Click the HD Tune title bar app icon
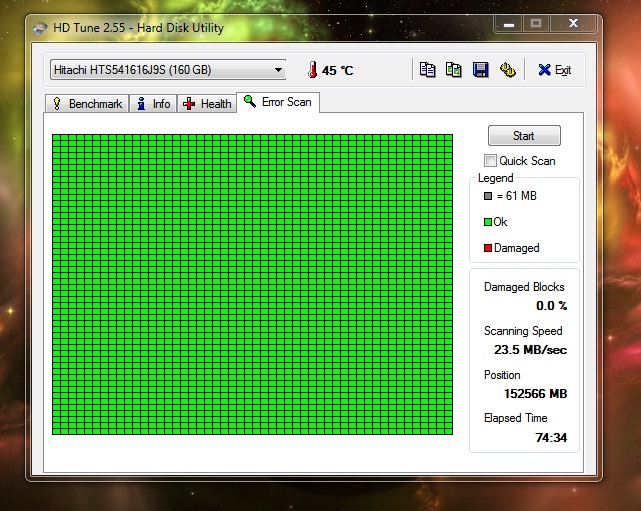This screenshot has width=641, height=511. click(x=40, y=28)
